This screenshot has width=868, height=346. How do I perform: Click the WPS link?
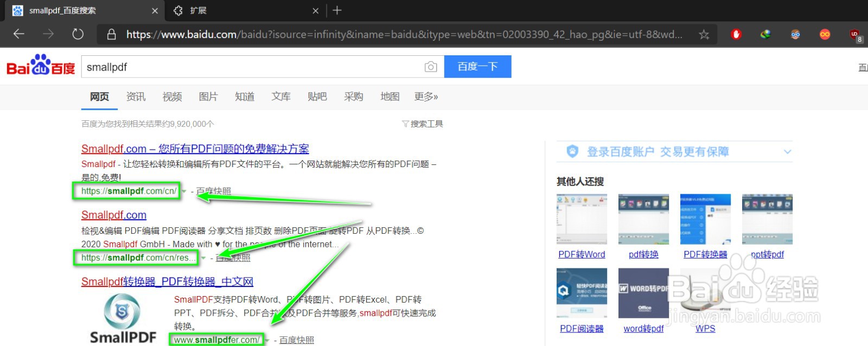tap(705, 329)
